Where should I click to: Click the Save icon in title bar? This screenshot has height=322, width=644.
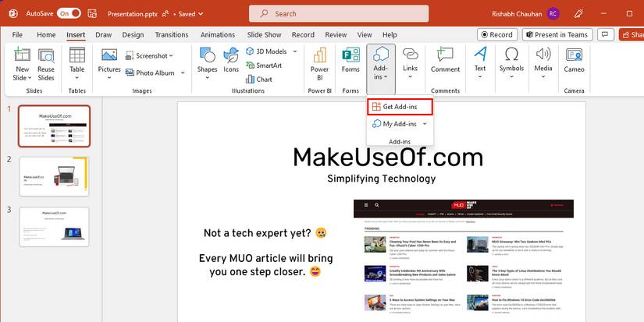(x=92, y=13)
